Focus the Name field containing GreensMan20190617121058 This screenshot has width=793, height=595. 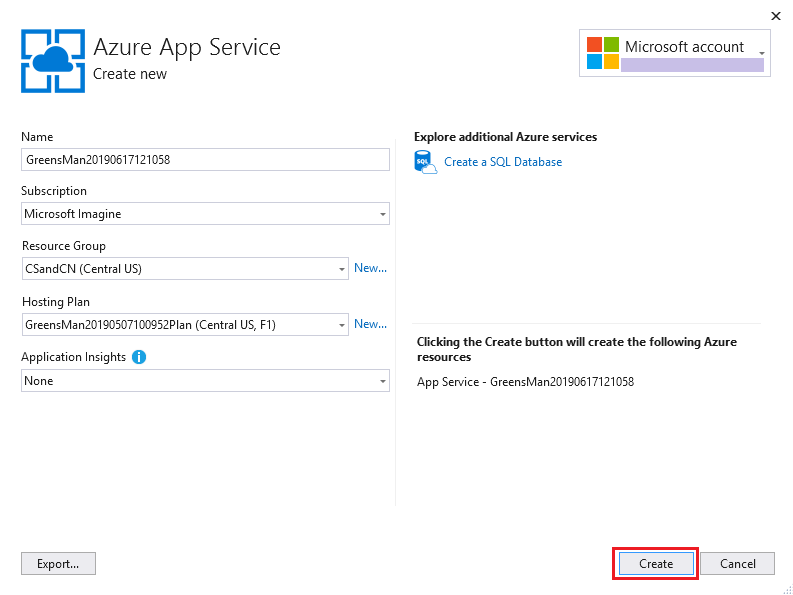pos(205,160)
